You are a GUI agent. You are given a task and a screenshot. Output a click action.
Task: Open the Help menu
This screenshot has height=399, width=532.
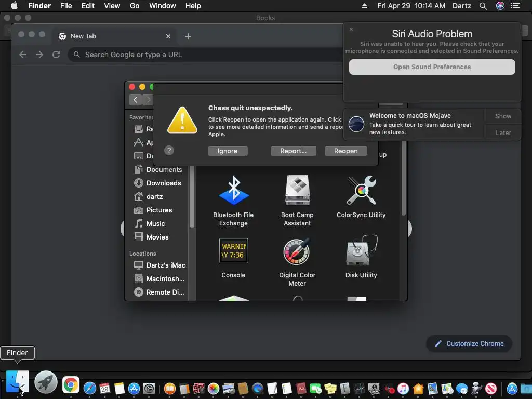(193, 6)
